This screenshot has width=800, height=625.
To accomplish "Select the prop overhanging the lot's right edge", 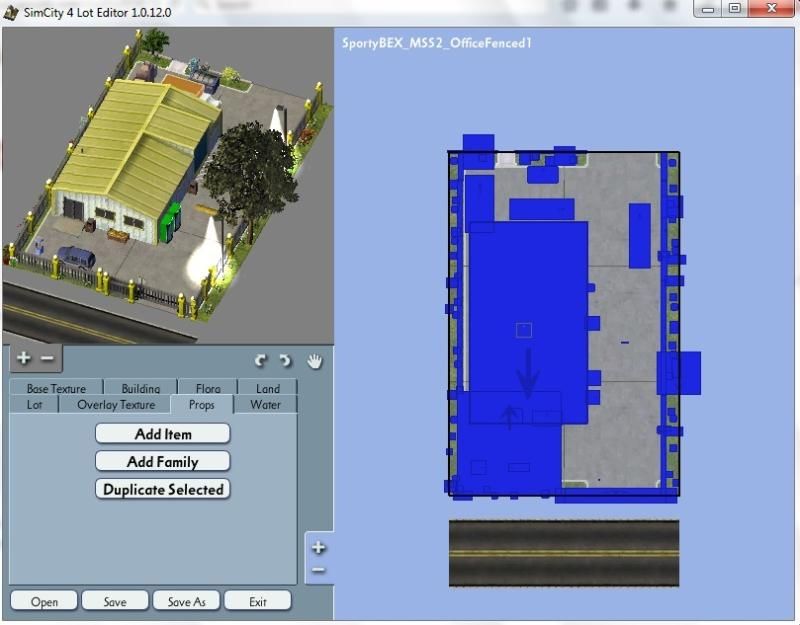I will coord(679,372).
